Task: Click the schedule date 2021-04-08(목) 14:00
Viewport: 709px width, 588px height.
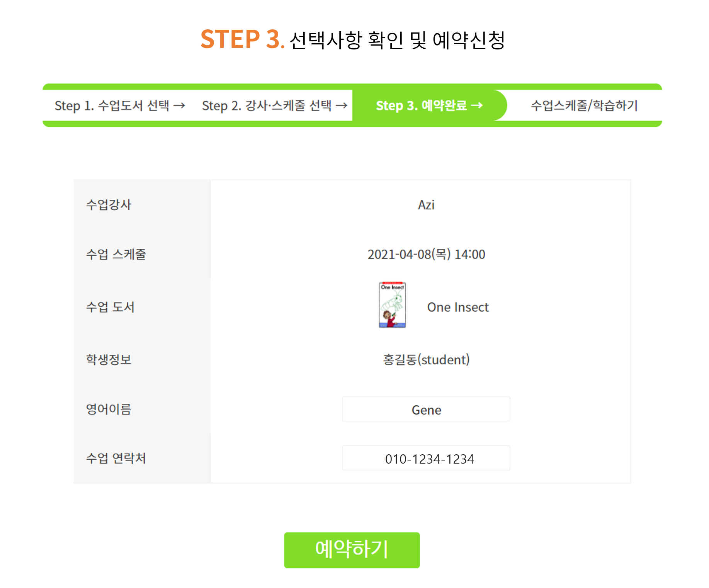Action: pyautogui.click(x=426, y=254)
